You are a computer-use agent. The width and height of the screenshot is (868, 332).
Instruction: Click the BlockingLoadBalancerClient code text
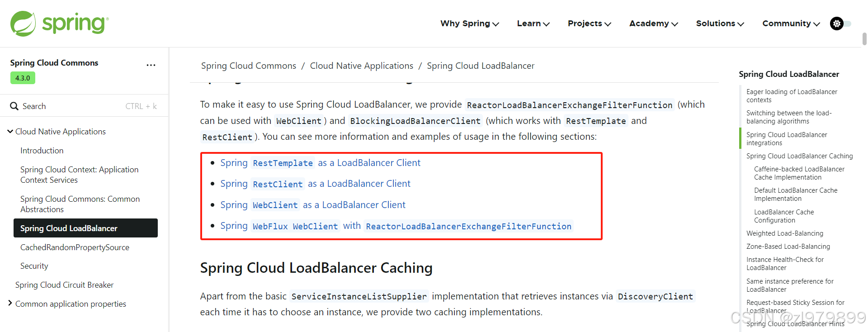click(x=415, y=121)
